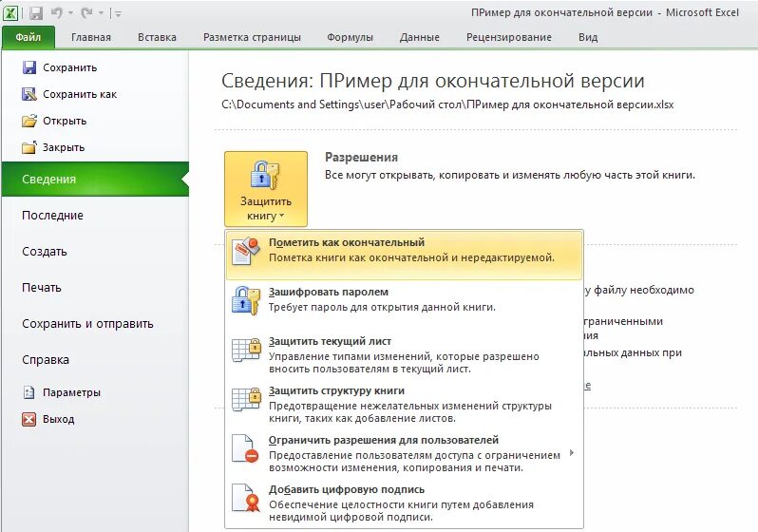This screenshot has height=532, width=758.
Task: Click the Redo arrow in Quick Access Toolbar
Action: (x=87, y=13)
